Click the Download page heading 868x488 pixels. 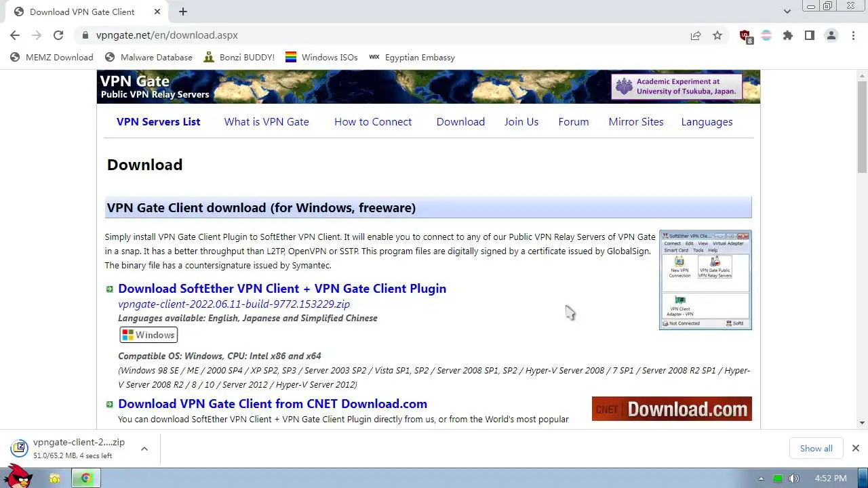[145, 165]
